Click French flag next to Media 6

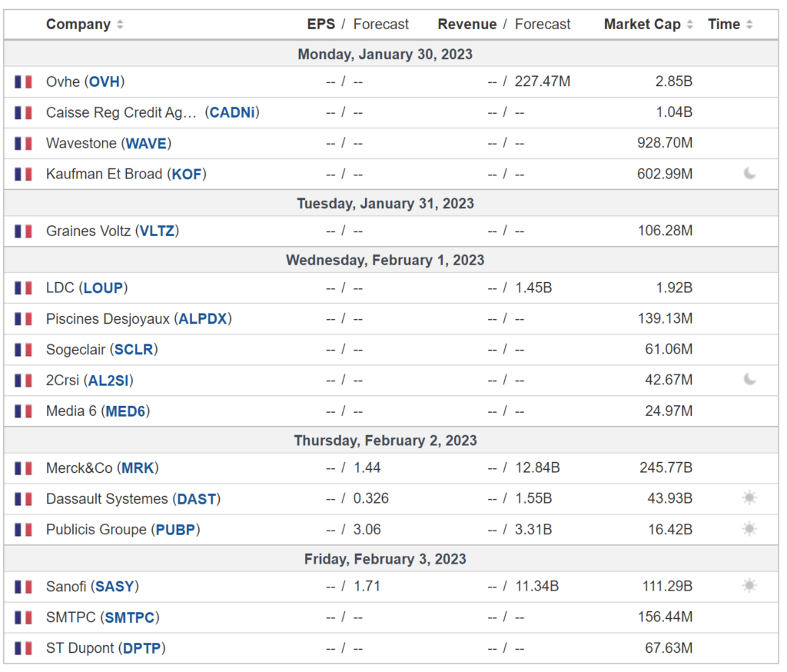(x=23, y=411)
